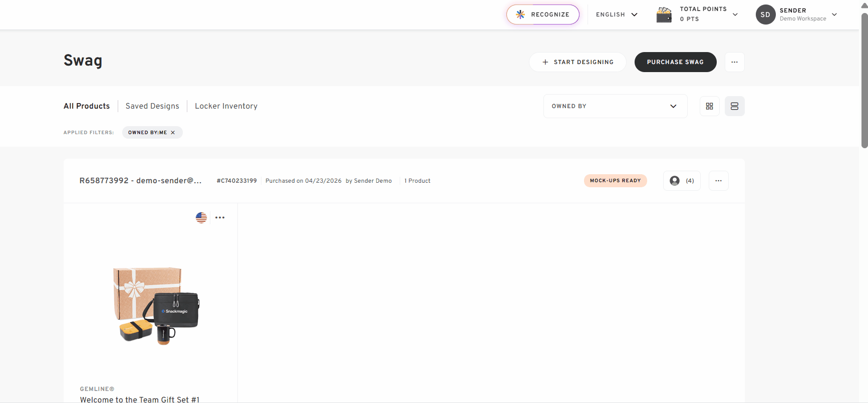Open the product card three-dot menu

point(220,218)
